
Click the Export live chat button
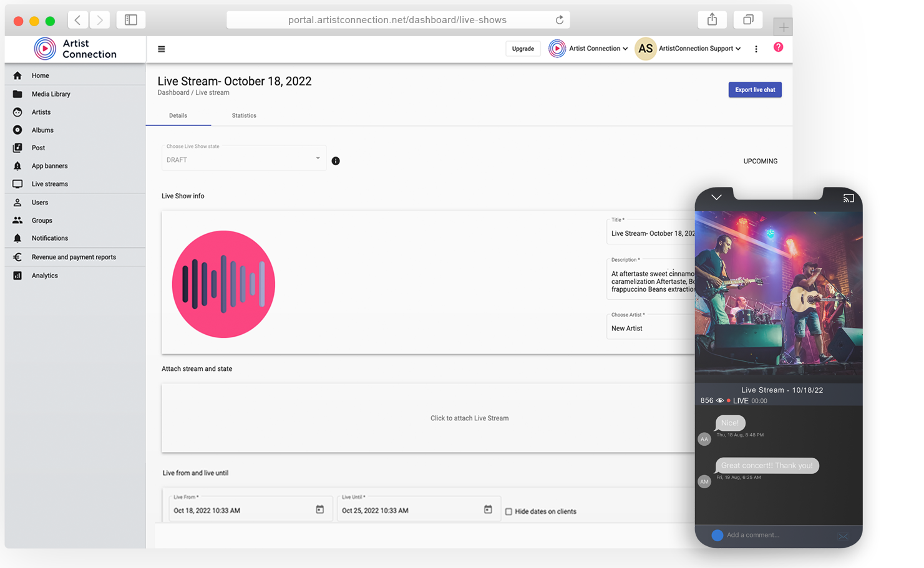click(x=755, y=90)
